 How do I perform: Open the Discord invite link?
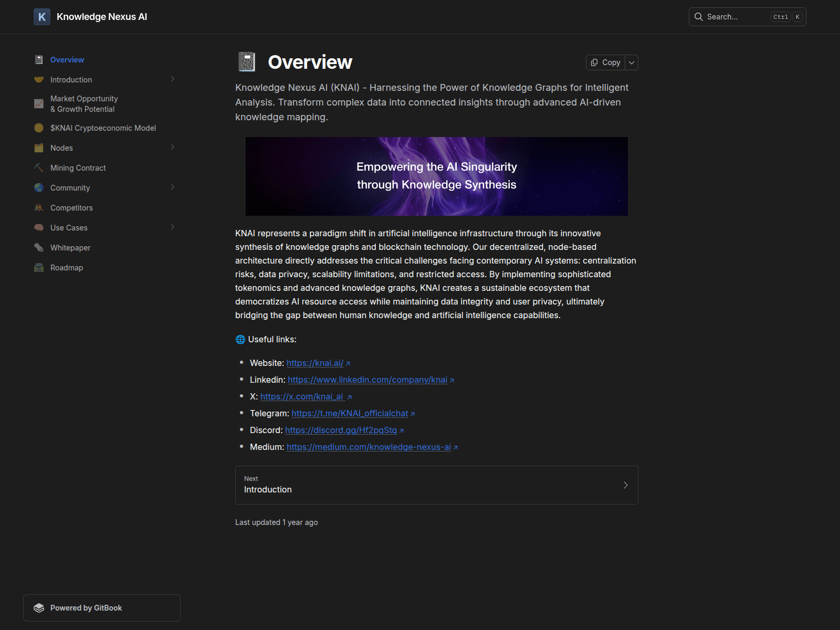(x=341, y=430)
